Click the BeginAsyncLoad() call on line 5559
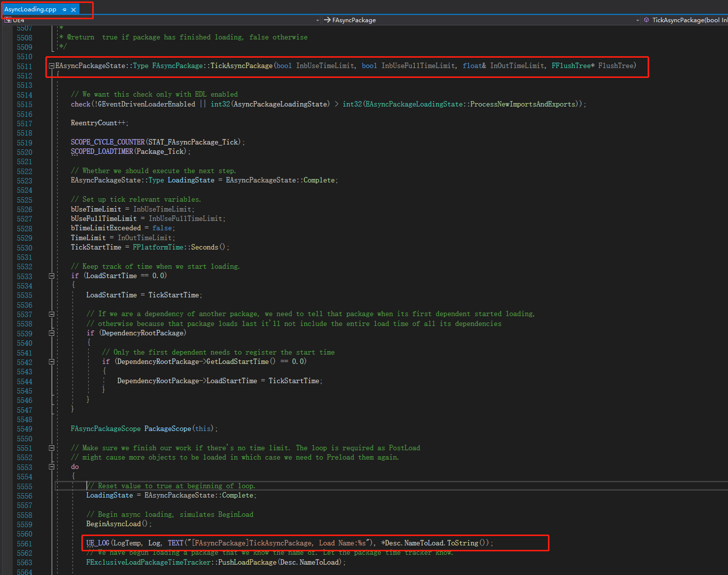This screenshot has width=728, height=575. [118, 524]
